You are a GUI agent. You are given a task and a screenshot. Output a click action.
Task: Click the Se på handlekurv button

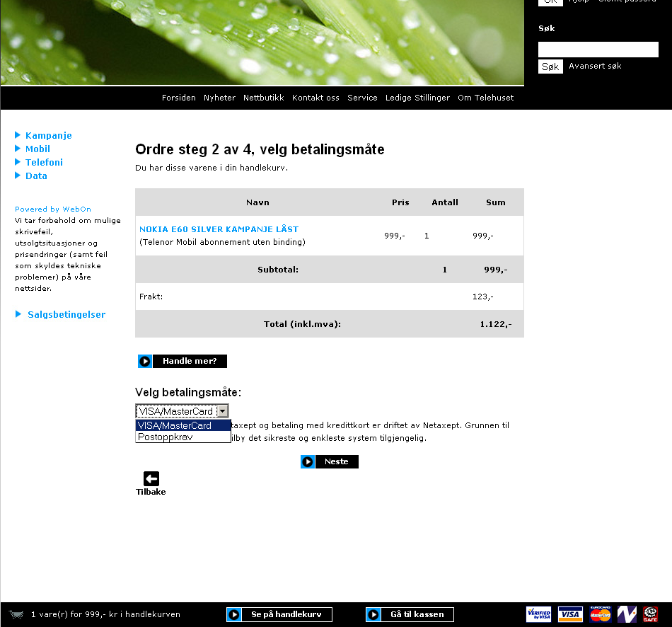[279, 614]
